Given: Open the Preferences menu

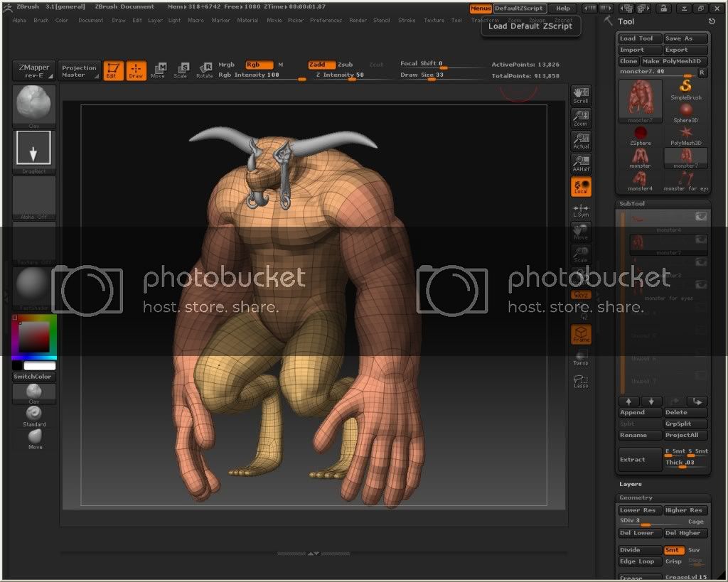Looking at the screenshot, I should [x=326, y=21].
